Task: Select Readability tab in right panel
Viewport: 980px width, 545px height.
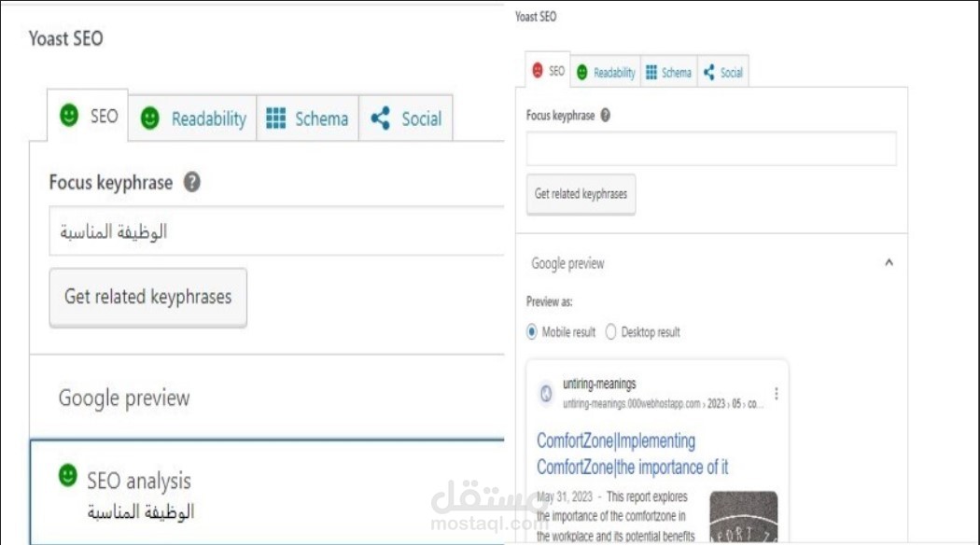Action: click(605, 73)
